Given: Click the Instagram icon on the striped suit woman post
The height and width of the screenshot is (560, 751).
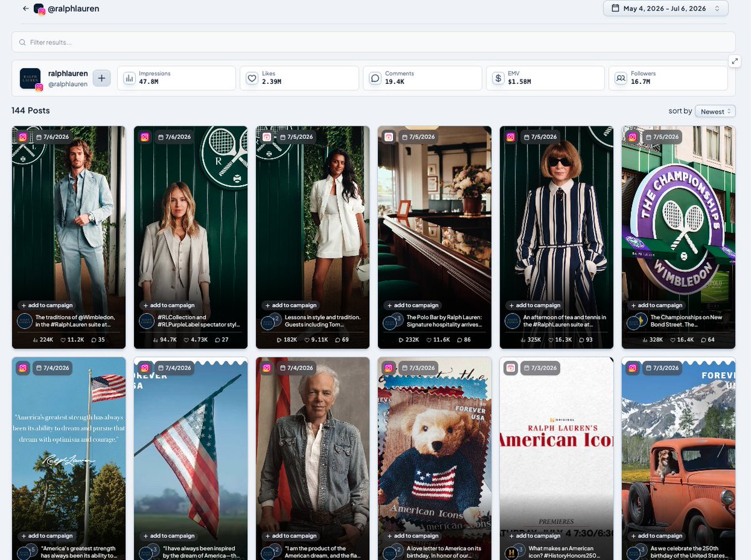Looking at the screenshot, I should tap(511, 137).
